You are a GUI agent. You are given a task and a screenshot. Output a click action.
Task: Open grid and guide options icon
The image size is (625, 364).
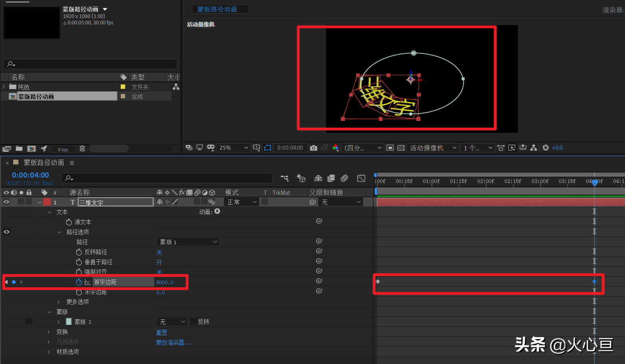[x=257, y=148]
